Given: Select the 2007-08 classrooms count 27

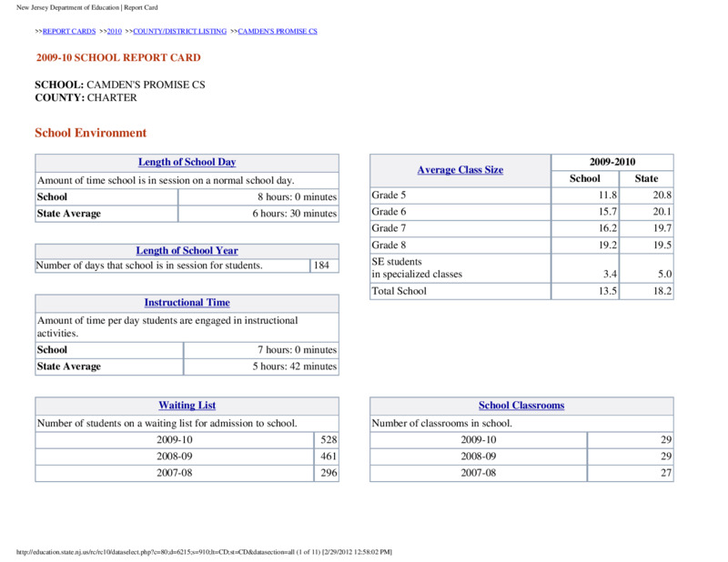Looking at the screenshot, I should tap(630, 473).
